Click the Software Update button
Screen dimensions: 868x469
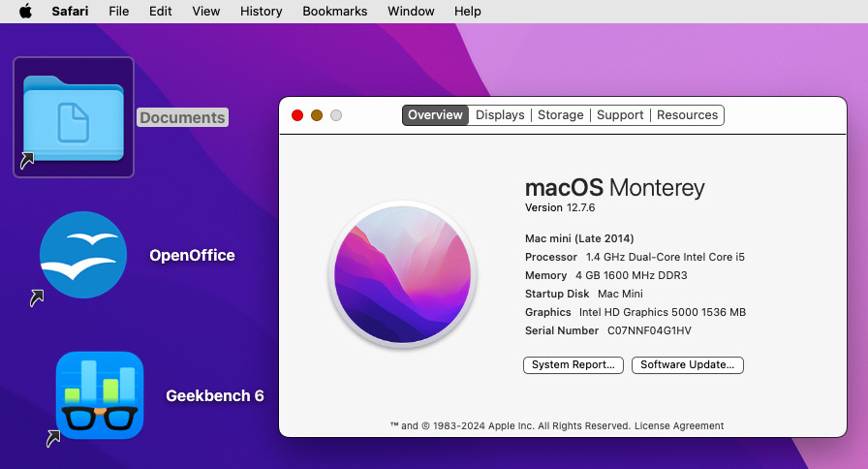688,365
